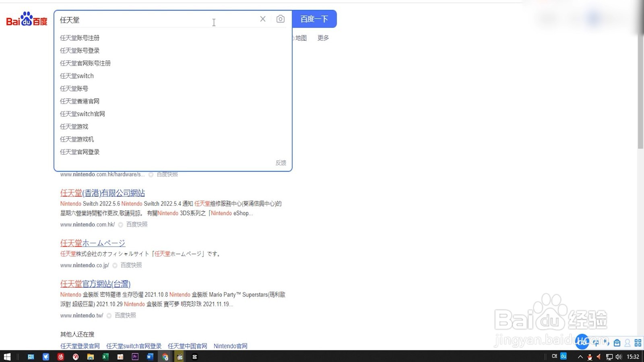The width and height of the screenshot is (644, 362).
Task: Click the orange speaker tray icon
Action: [599, 357]
